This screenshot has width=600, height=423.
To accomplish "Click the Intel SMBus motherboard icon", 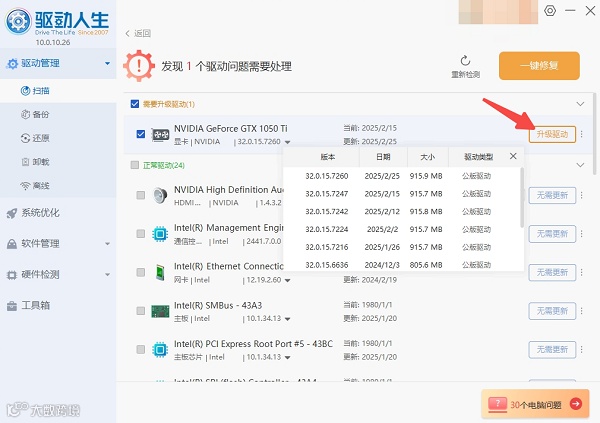I will tap(160, 311).
